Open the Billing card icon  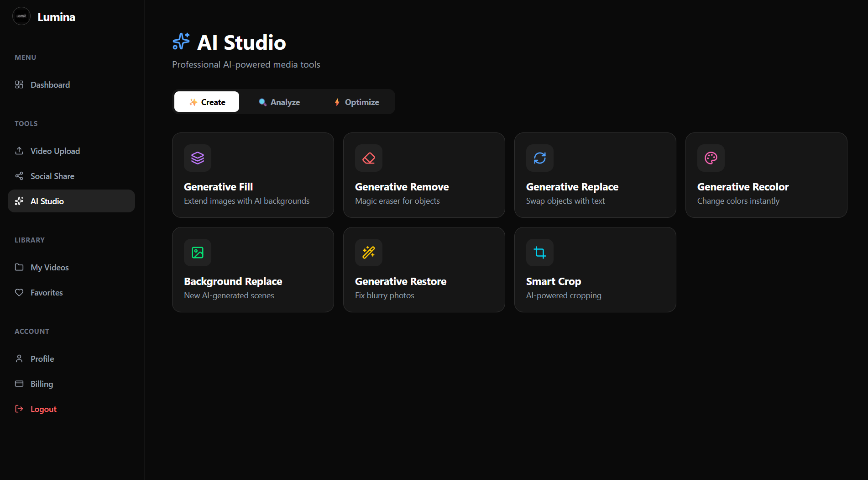pyautogui.click(x=19, y=384)
